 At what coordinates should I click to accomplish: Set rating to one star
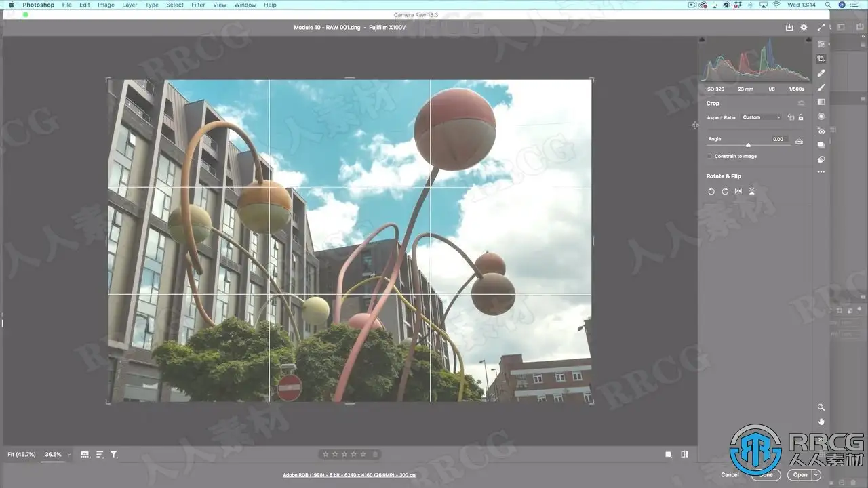point(325,454)
